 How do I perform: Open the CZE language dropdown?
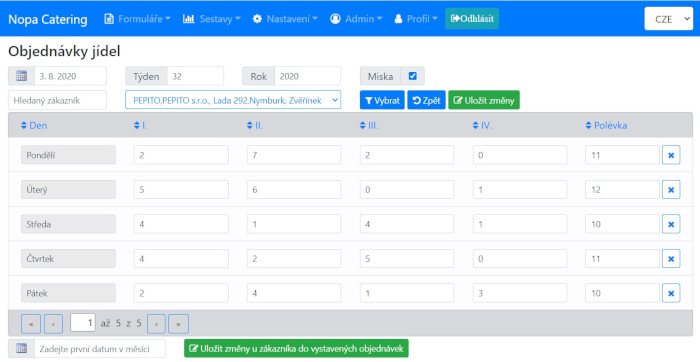(668, 19)
